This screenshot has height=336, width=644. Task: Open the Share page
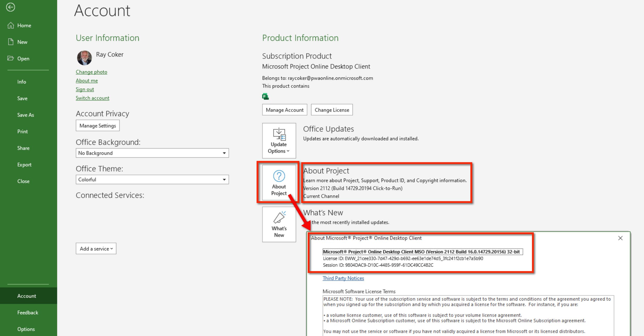pyautogui.click(x=23, y=148)
